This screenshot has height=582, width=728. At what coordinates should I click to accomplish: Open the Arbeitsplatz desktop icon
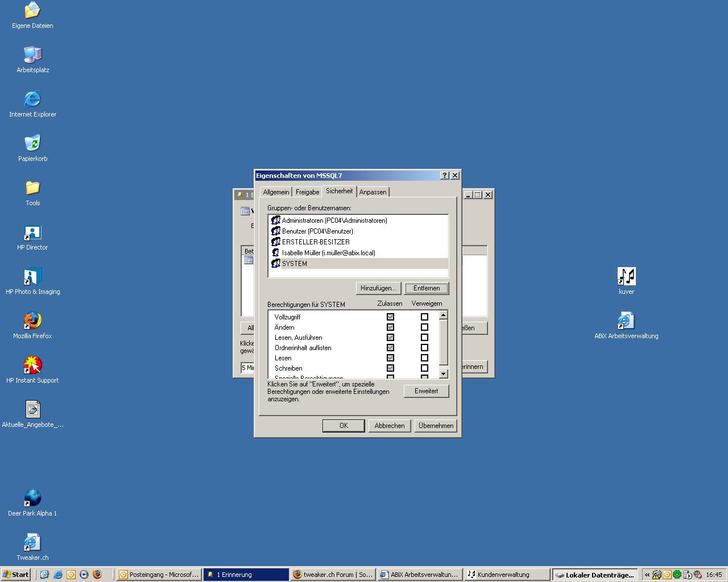click(32, 55)
